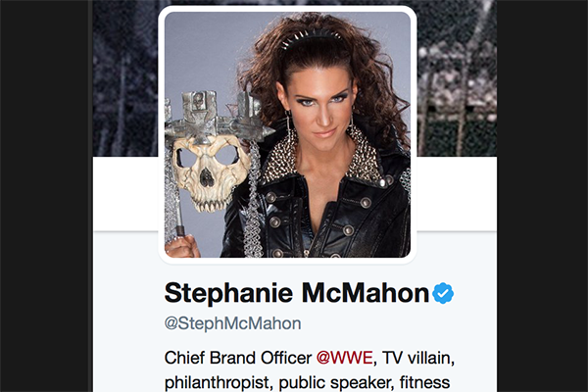The height and width of the screenshot is (392, 588).
Task: Click "public speaker" in the bio
Action: click(x=334, y=382)
